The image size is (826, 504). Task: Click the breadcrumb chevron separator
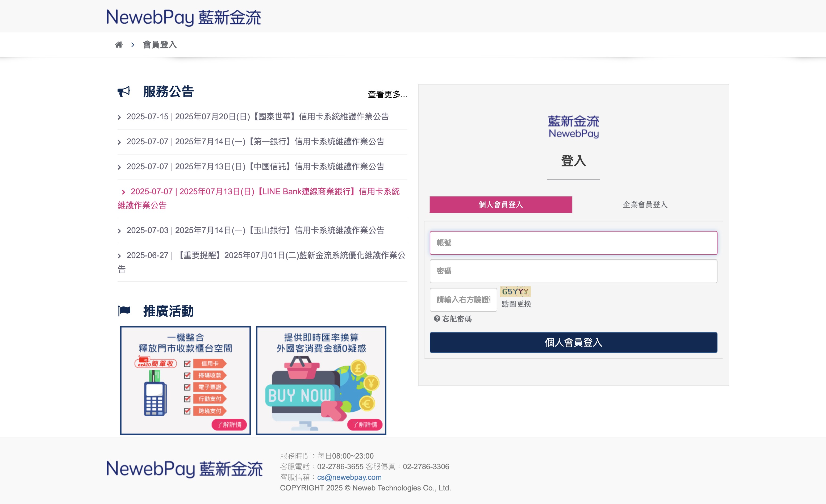(133, 45)
